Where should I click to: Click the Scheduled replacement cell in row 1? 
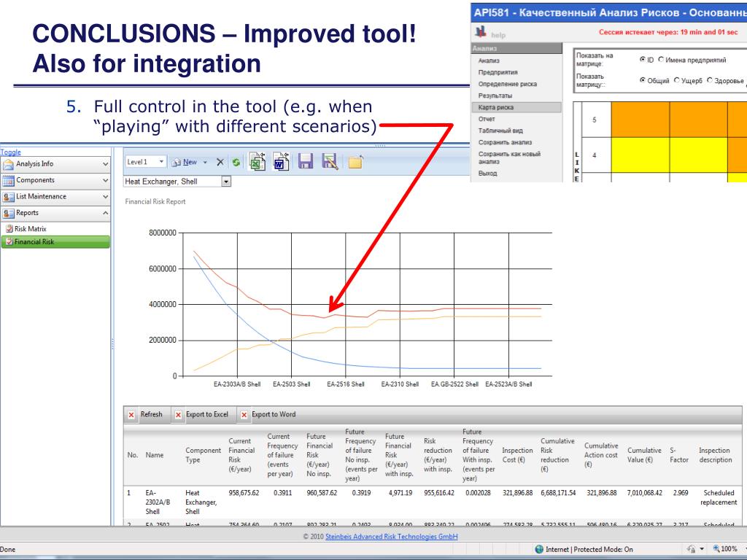point(719,497)
